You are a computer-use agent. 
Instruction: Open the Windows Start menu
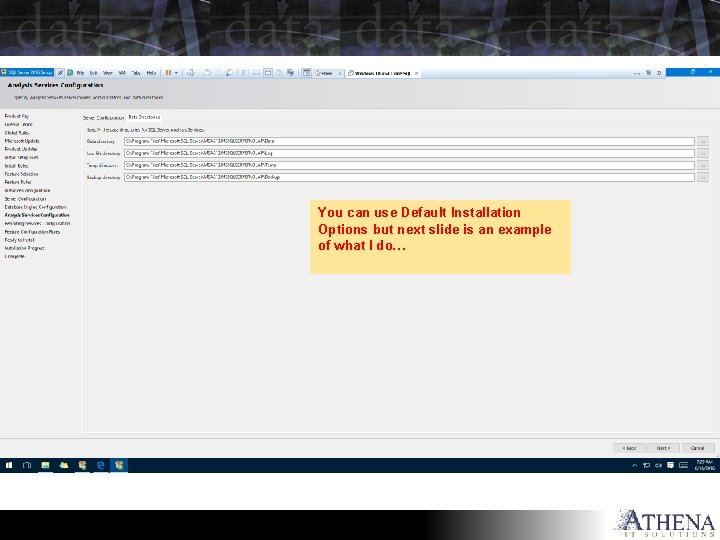coord(9,465)
